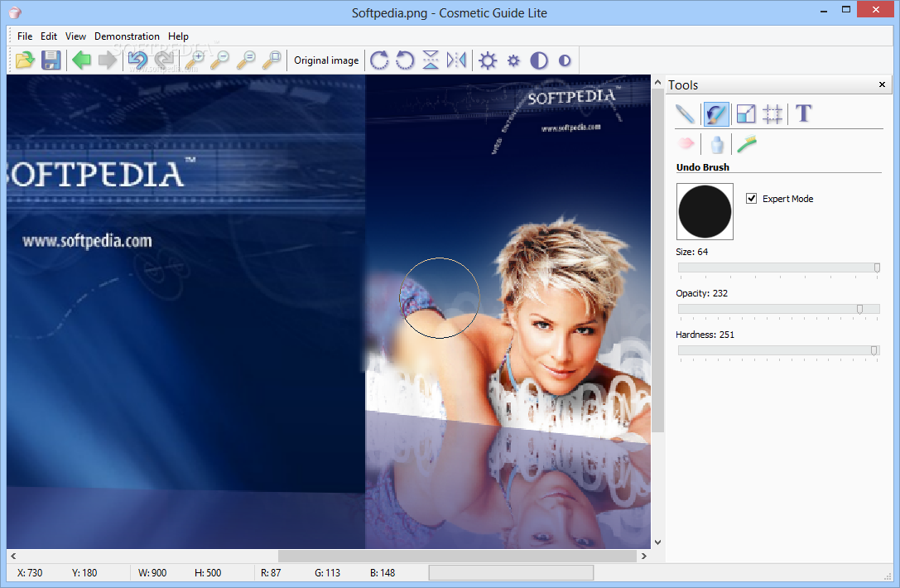Show the Original image
The height and width of the screenshot is (588, 900).
pos(326,60)
